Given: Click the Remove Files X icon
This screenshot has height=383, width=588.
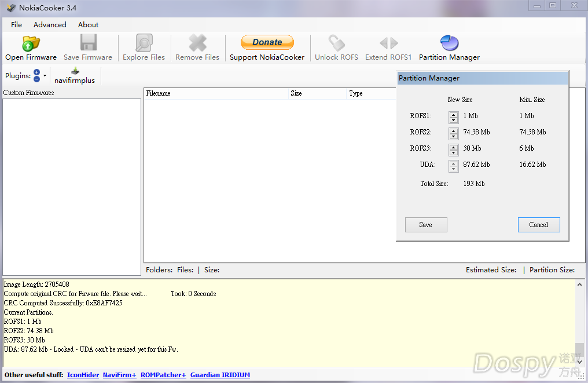Looking at the screenshot, I should pyautogui.click(x=197, y=43).
